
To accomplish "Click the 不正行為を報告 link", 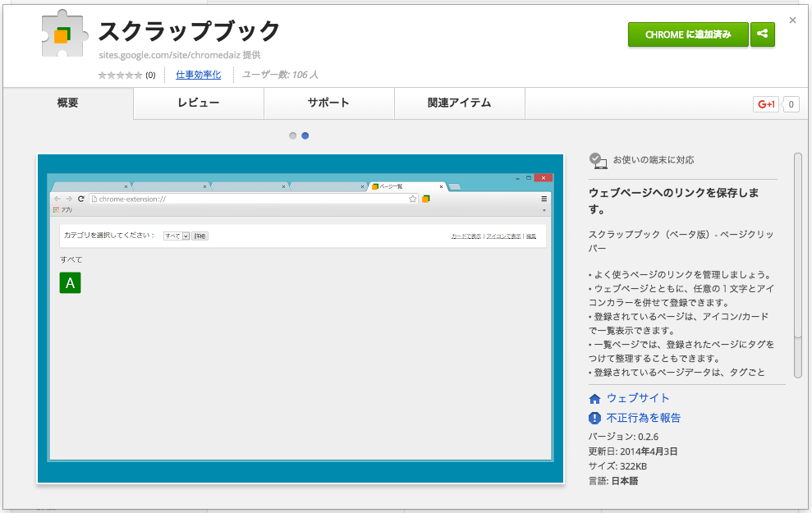I will (644, 418).
